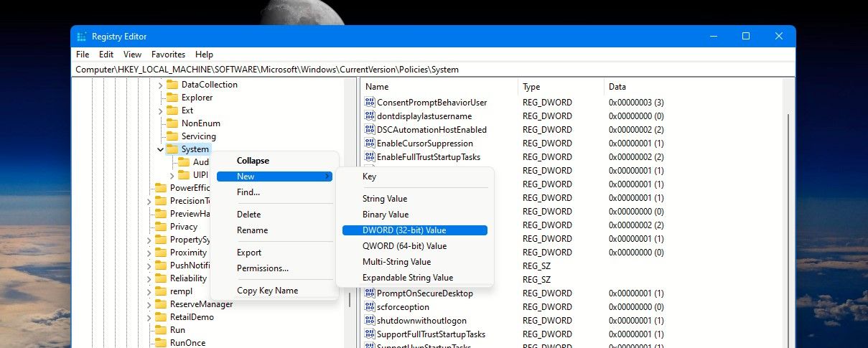
Task: Click the shutdownwithoutlogon value icon
Action: pyautogui.click(x=370, y=321)
